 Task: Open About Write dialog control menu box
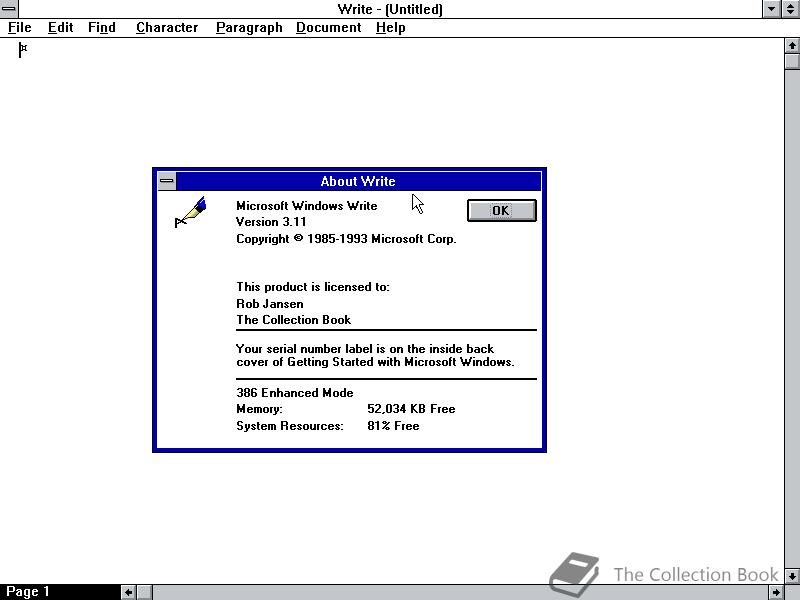pyautogui.click(x=167, y=181)
